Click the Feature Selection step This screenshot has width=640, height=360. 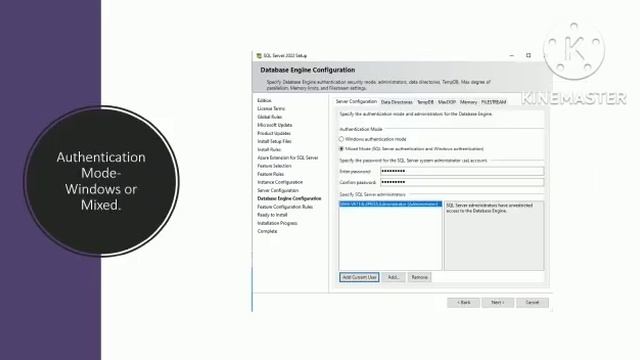click(274, 166)
